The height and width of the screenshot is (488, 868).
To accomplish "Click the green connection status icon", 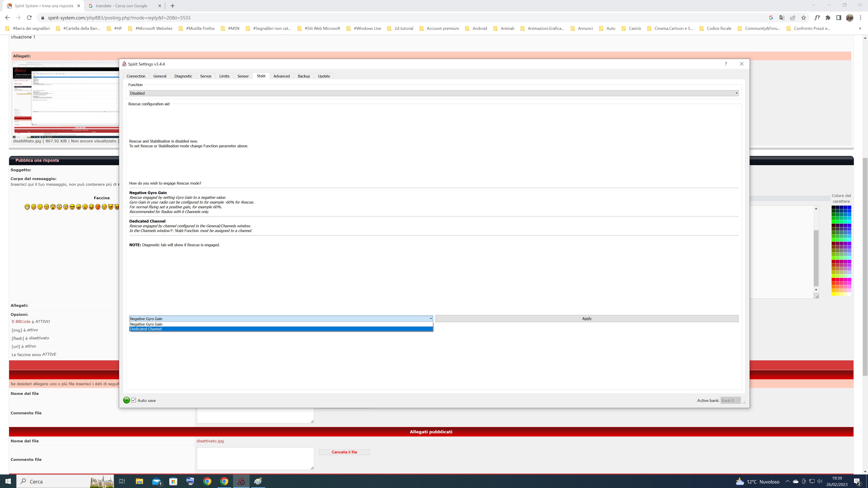I will pos(126,400).
